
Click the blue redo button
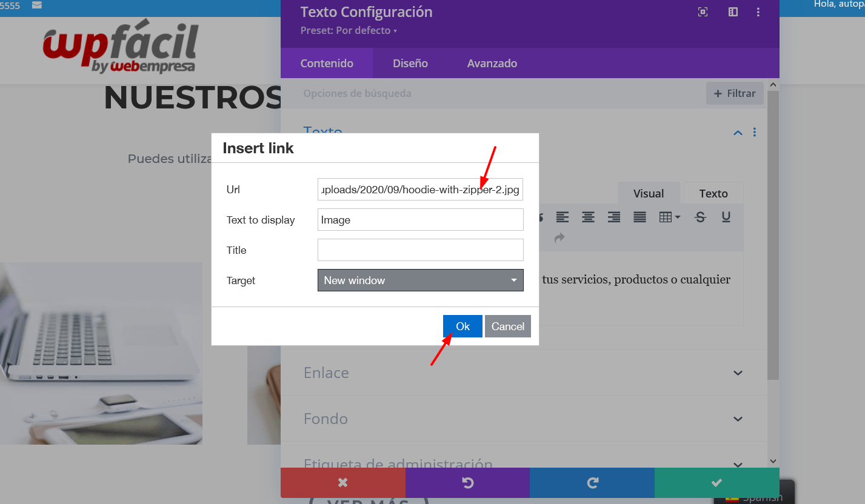592,483
